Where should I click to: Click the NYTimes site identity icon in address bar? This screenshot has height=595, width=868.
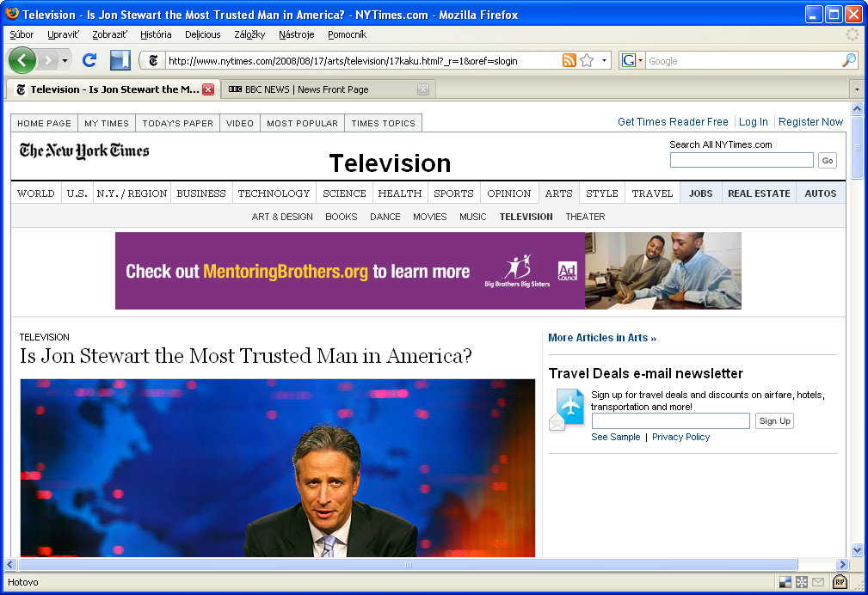pyautogui.click(x=153, y=60)
